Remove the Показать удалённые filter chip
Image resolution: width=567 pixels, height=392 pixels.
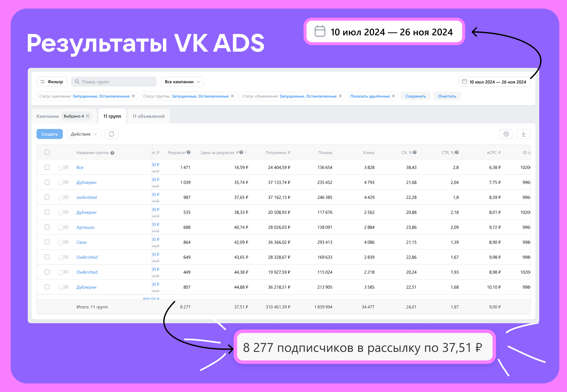point(393,96)
